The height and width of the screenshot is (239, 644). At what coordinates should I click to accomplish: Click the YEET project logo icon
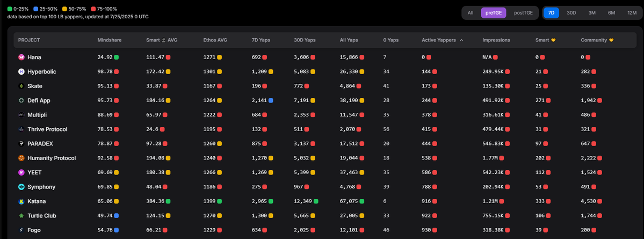coord(21,172)
